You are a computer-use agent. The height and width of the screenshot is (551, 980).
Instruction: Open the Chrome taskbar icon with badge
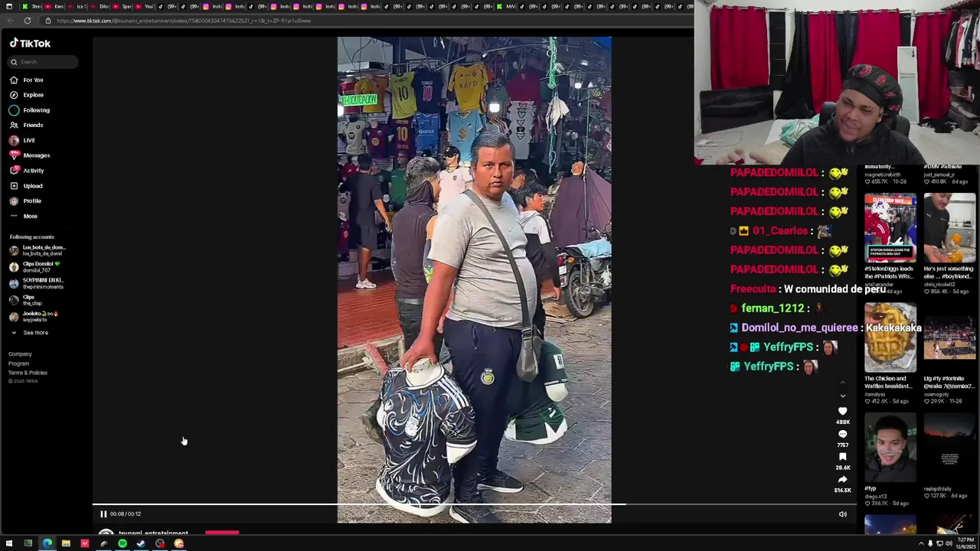[x=178, y=544]
